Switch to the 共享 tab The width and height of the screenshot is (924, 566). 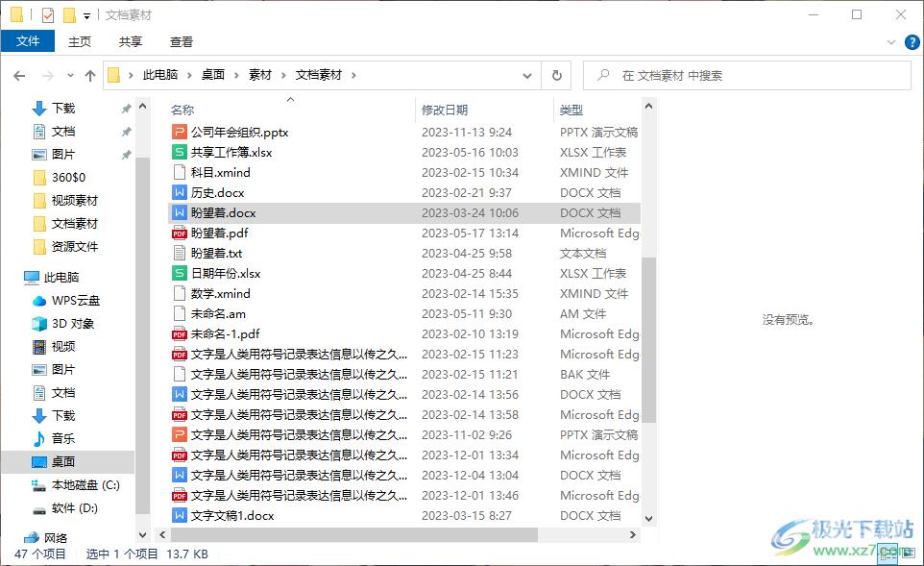tap(131, 42)
